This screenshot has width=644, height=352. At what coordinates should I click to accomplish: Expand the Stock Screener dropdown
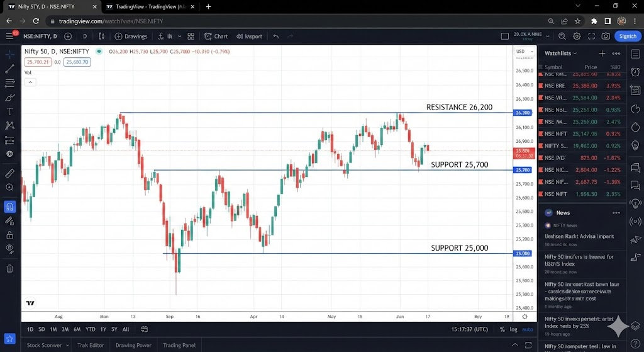[x=68, y=346]
